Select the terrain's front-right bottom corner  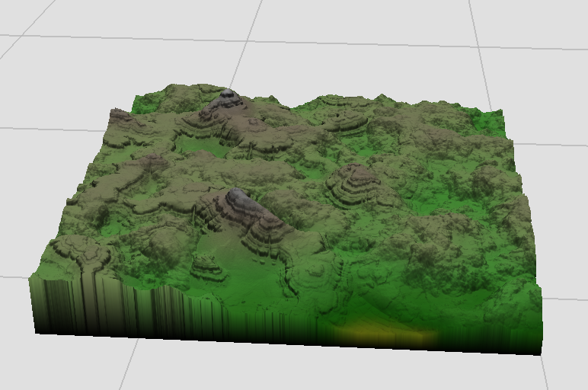click(540, 353)
